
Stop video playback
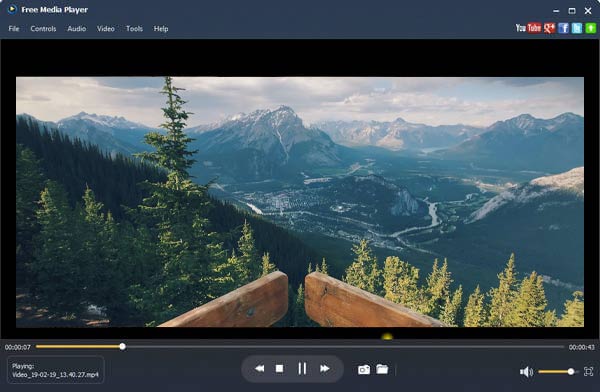pyautogui.click(x=279, y=369)
